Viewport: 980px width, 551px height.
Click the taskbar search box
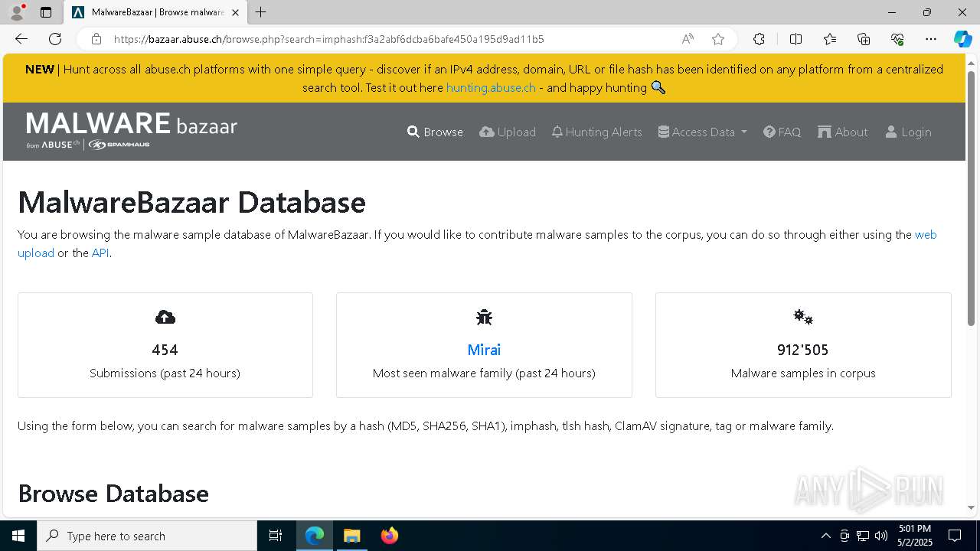tap(147, 536)
